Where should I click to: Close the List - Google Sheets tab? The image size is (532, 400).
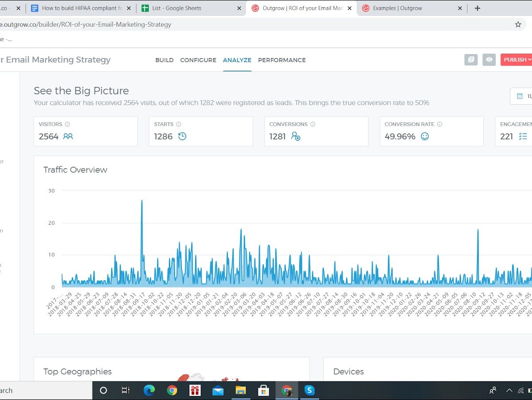pyautogui.click(x=239, y=8)
